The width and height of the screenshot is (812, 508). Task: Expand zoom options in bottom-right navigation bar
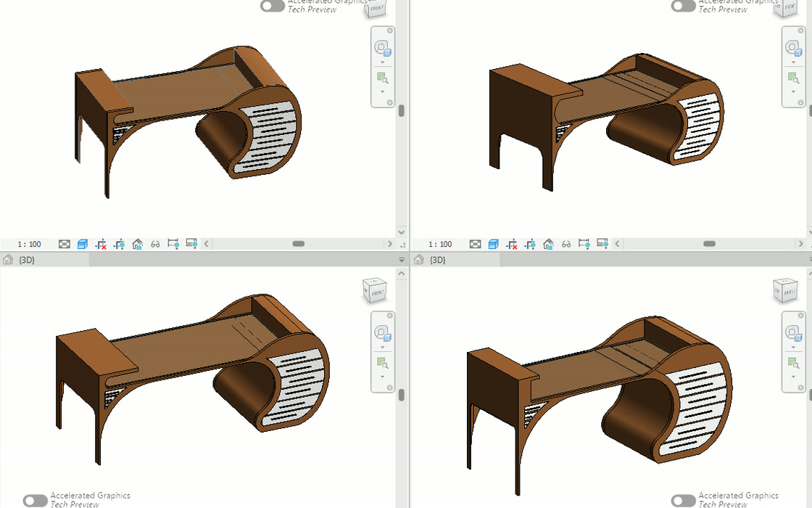click(793, 376)
